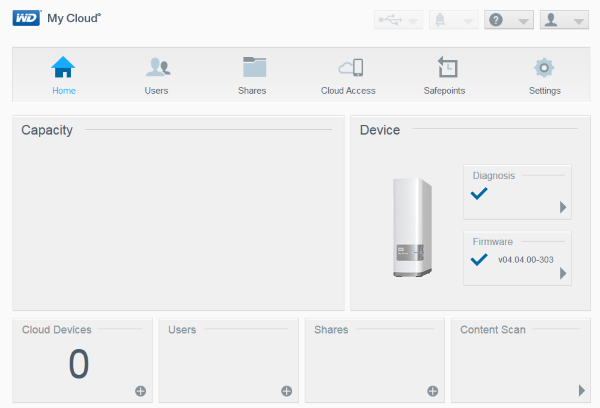Open the Users tab

tap(157, 75)
